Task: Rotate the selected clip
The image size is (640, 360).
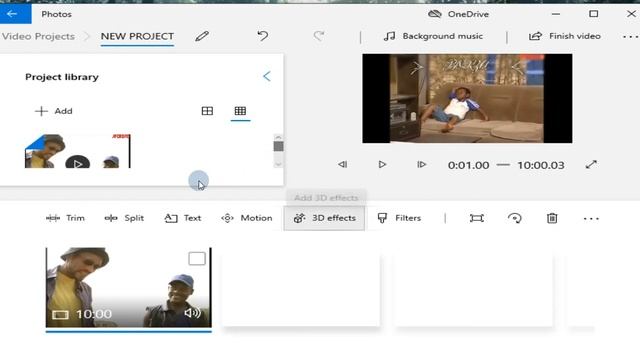Action: click(514, 218)
